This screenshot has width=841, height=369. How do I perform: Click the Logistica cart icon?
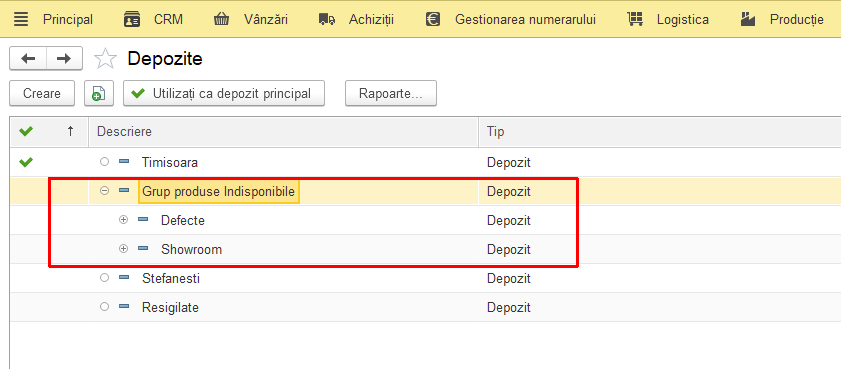click(635, 20)
